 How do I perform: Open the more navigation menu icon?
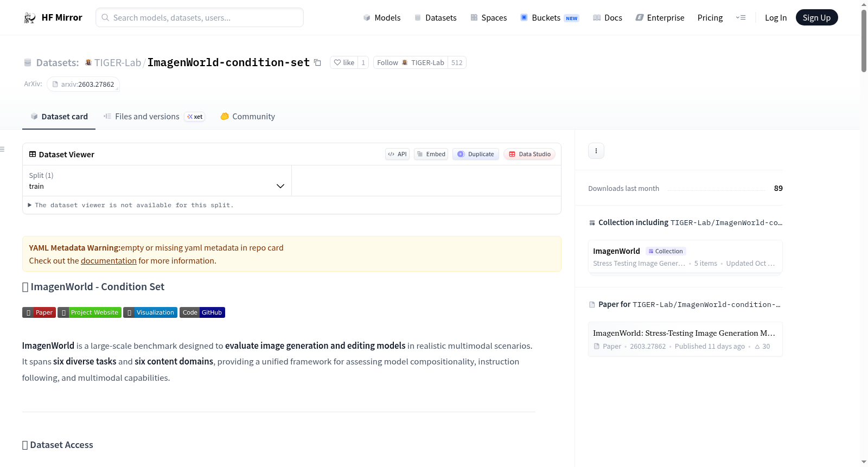[741, 18]
